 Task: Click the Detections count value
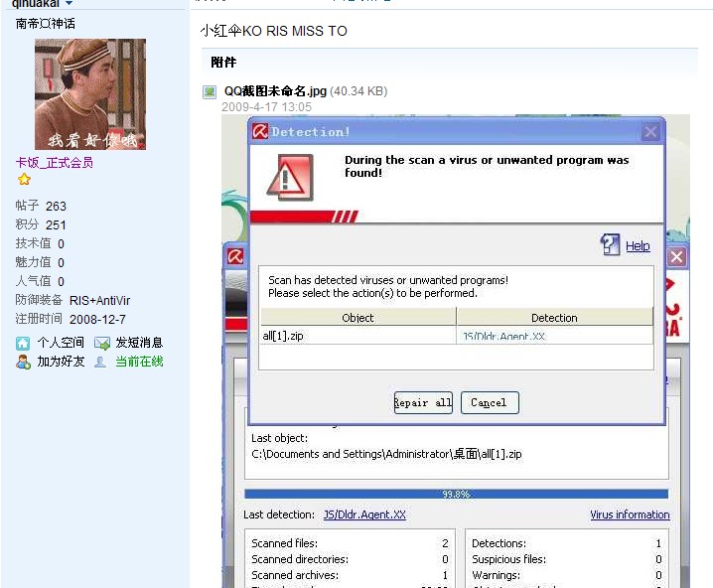tap(658, 543)
